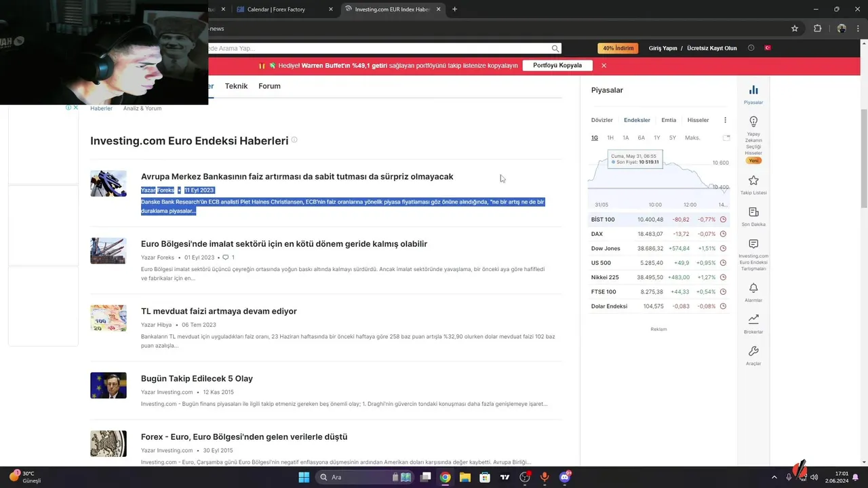Viewport: 868px width, 488px height.
Task: Click the clock icon on DAX row
Action: 723,234
